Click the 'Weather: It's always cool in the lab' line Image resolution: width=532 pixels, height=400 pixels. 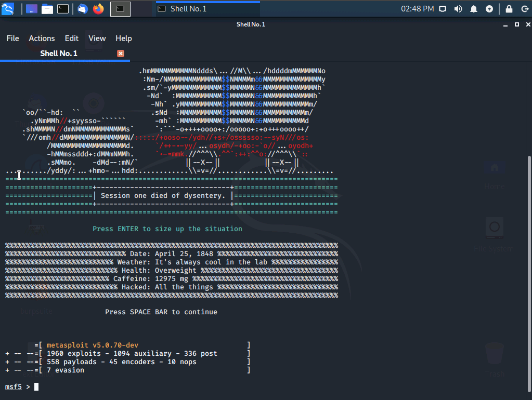pyautogui.click(x=192, y=262)
